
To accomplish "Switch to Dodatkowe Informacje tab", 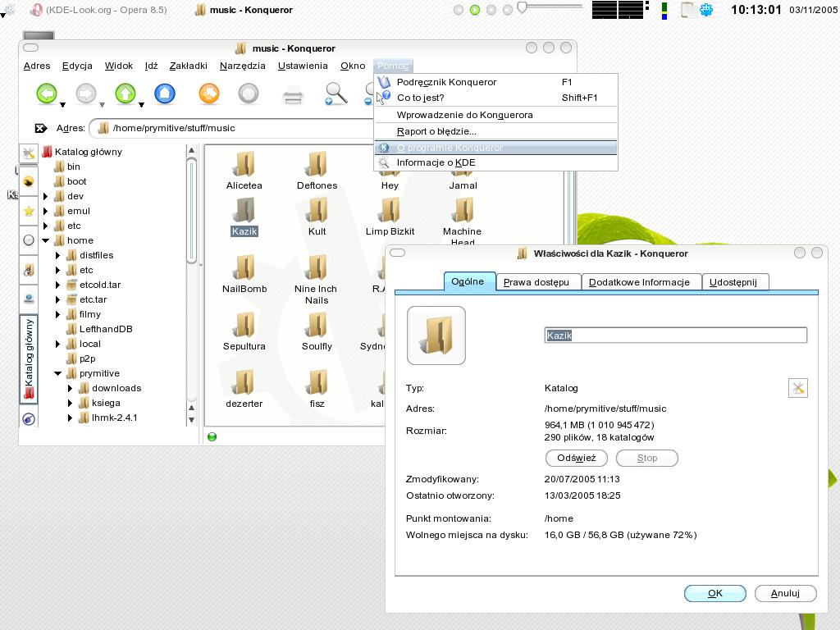I will [641, 282].
